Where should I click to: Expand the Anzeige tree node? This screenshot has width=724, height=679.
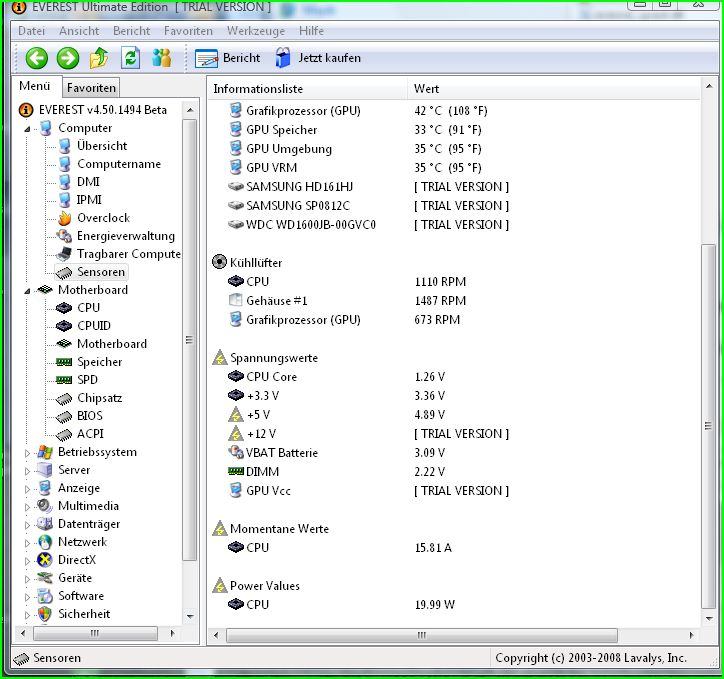click(27, 489)
